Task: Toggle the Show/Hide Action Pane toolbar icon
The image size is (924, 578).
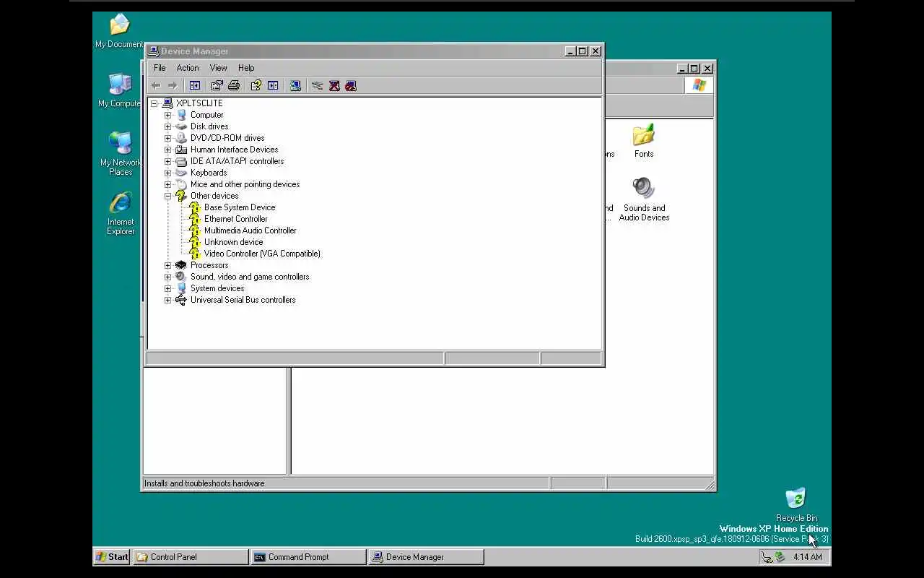Action: pyautogui.click(x=273, y=85)
